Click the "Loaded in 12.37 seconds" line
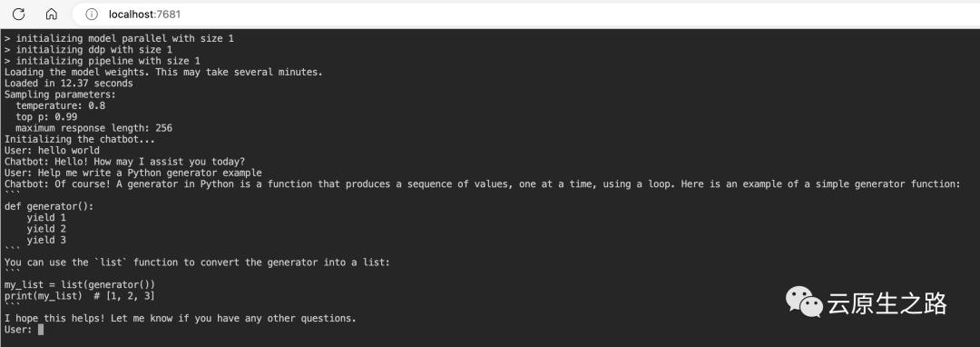This screenshot has height=347, width=980. [68, 84]
